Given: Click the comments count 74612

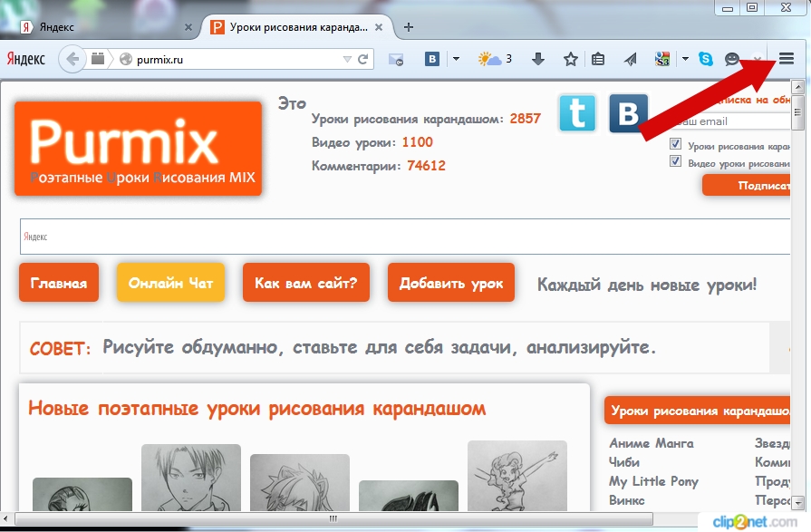Looking at the screenshot, I should (x=426, y=166).
